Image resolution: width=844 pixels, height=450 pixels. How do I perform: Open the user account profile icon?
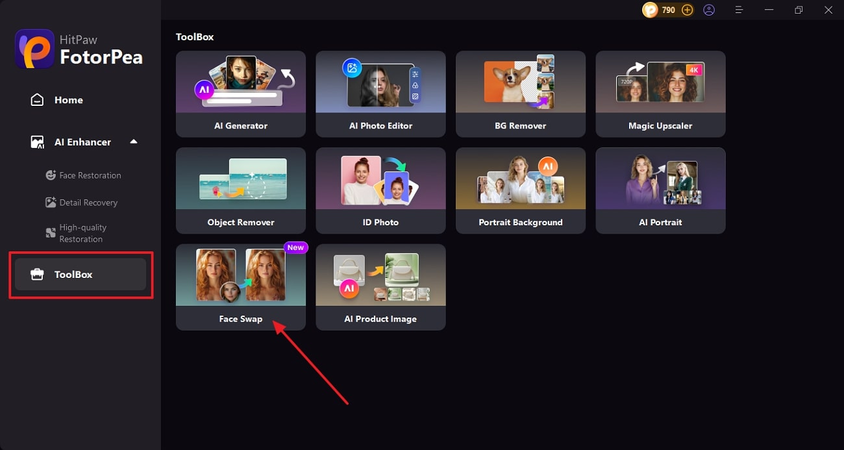tap(709, 10)
